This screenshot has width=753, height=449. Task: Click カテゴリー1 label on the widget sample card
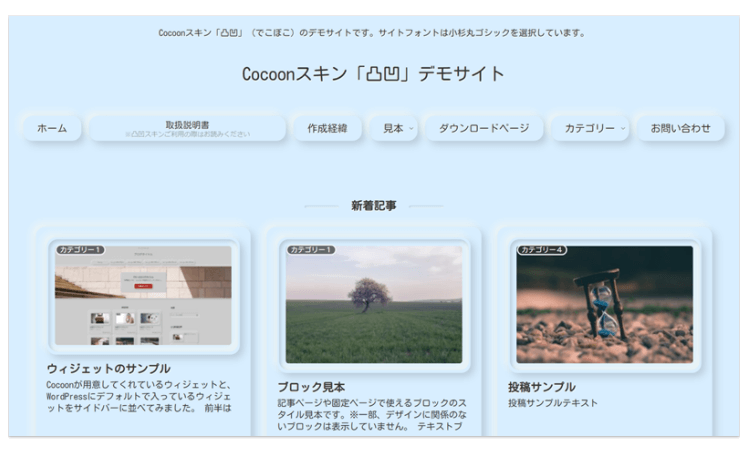tap(81, 250)
